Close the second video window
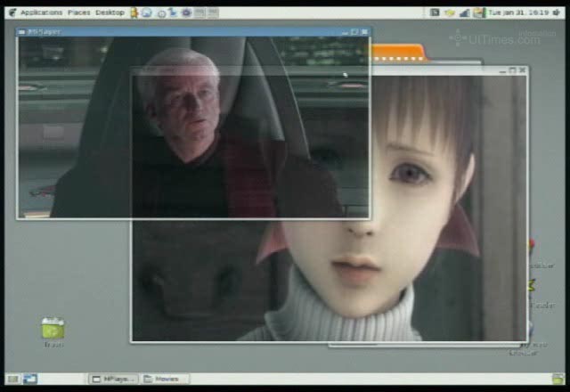Viewport: 570px width, 392px height. pyautogui.click(x=523, y=69)
